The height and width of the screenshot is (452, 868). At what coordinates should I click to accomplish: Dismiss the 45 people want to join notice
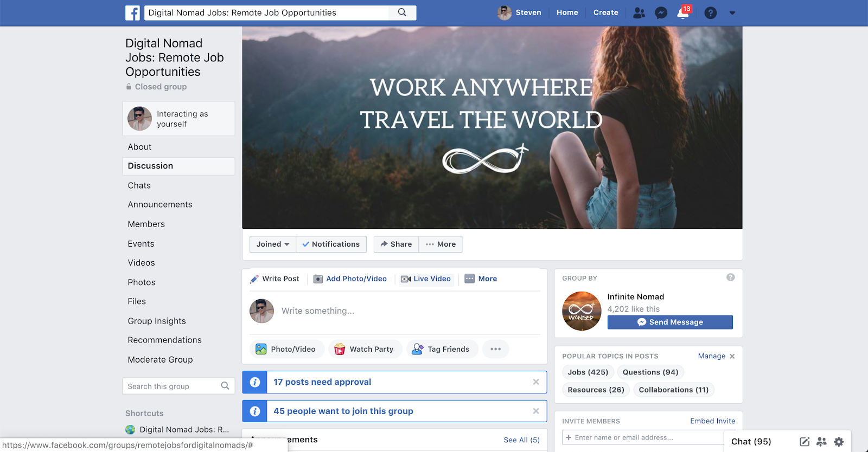[536, 411]
